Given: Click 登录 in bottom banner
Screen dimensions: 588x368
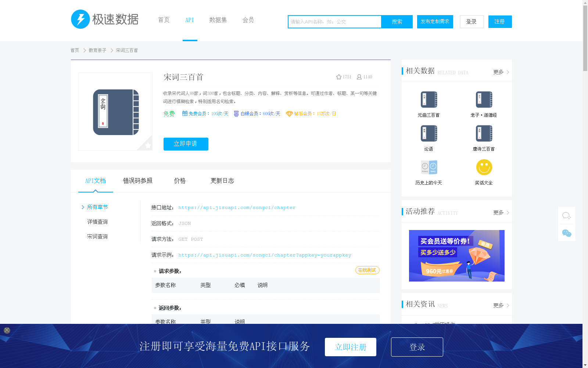Looking at the screenshot, I should pyautogui.click(x=417, y=347).
